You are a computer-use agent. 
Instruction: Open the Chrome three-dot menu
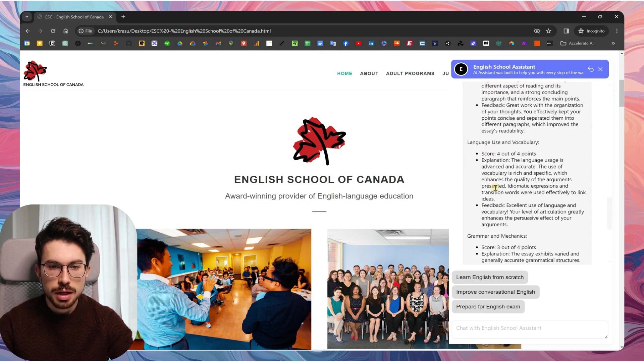[617, 31]
